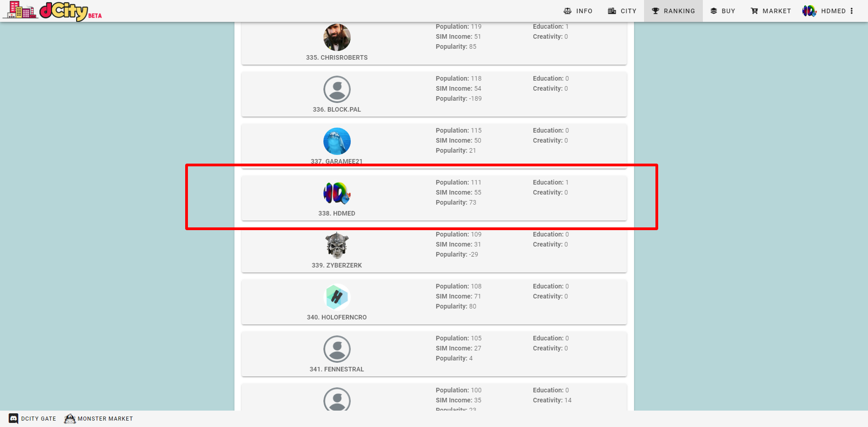Open the RANKING tab
Screen dimensions: 868x427
(673, 11)
